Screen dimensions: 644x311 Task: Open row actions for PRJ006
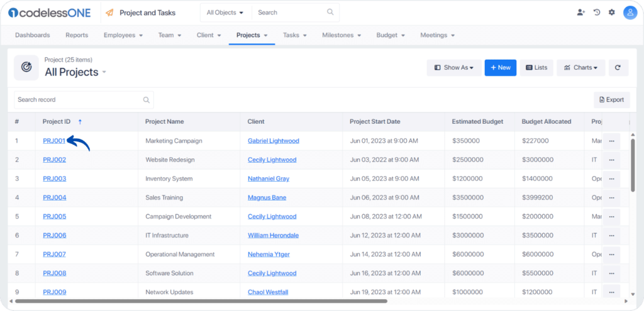tap(611, 236)
